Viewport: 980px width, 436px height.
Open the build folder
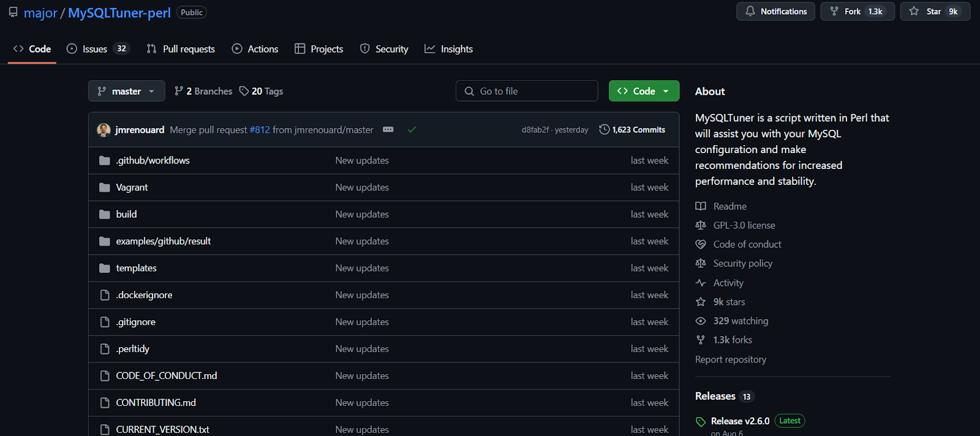126,214
